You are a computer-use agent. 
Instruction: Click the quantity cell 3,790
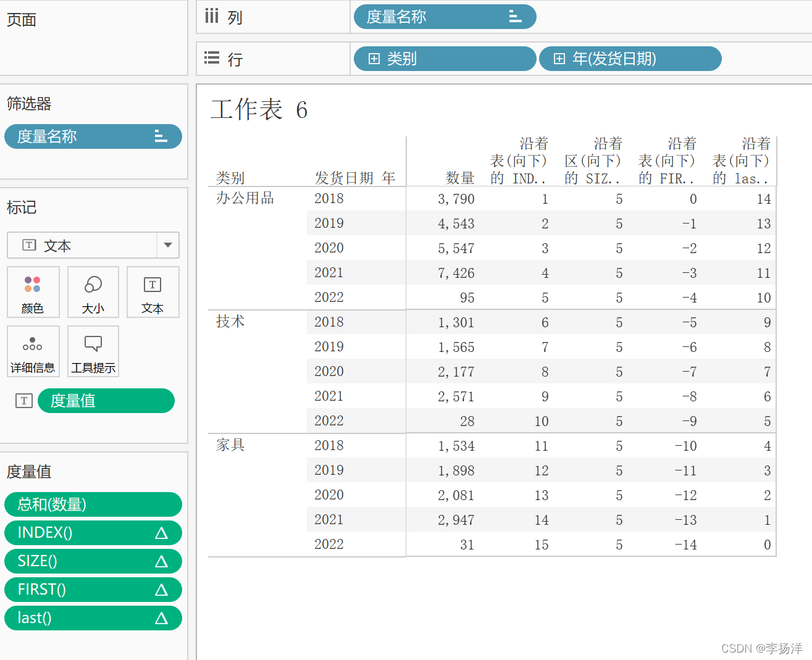coord(456,199)
